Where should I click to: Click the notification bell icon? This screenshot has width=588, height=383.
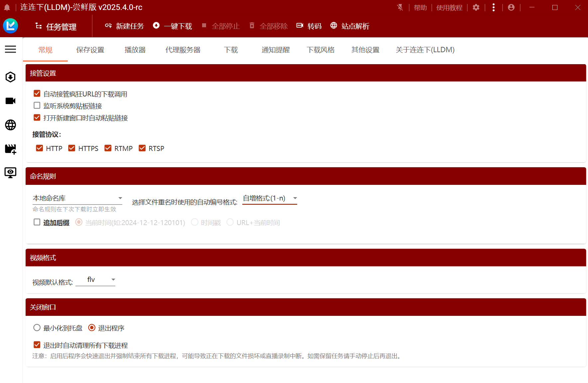coord(7,7)
